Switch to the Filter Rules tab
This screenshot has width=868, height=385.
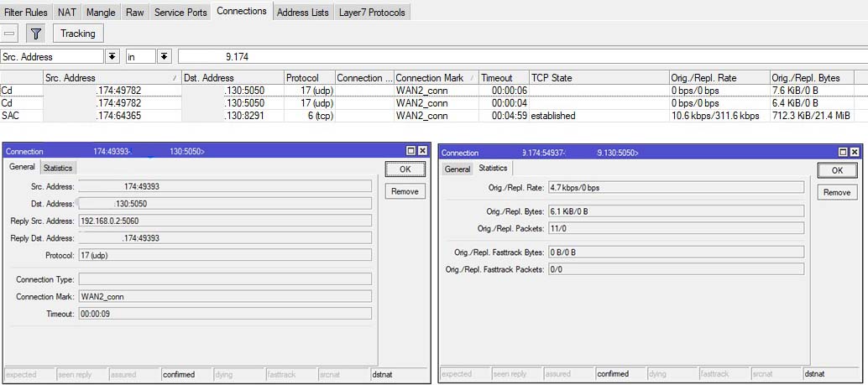pos(25,13)
